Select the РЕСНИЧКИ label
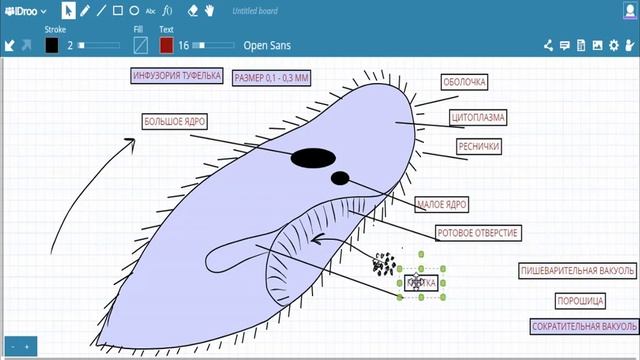 pyautogui.click(x=479, y=147)
